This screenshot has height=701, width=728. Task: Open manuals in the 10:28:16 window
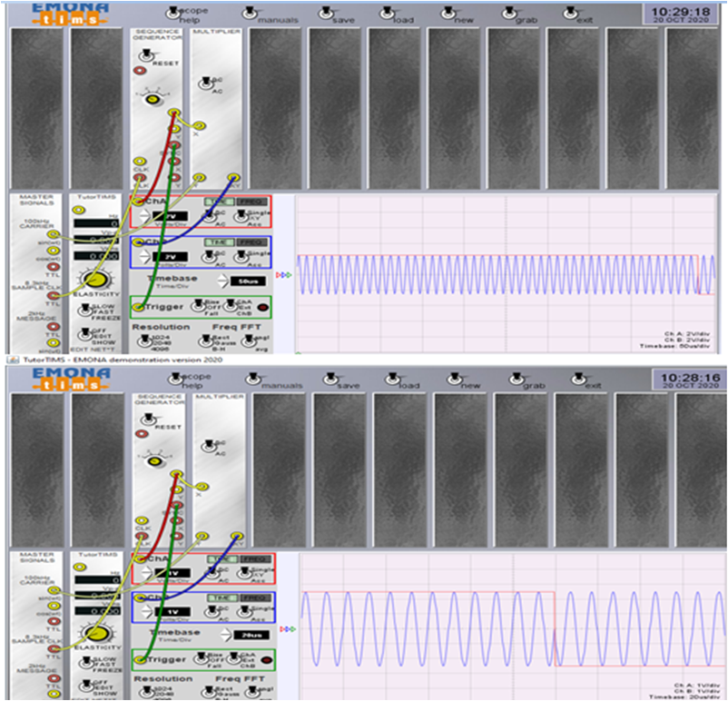coord(253,379)
